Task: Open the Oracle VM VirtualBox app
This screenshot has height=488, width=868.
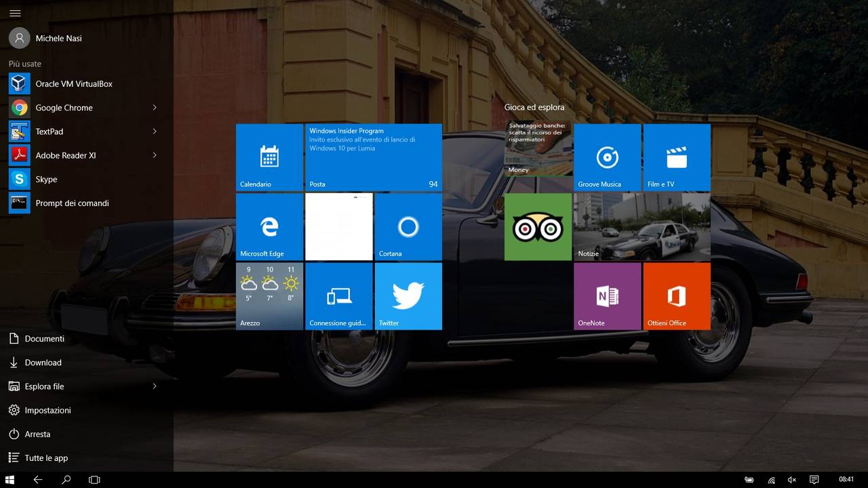Action: coord(73,84)
